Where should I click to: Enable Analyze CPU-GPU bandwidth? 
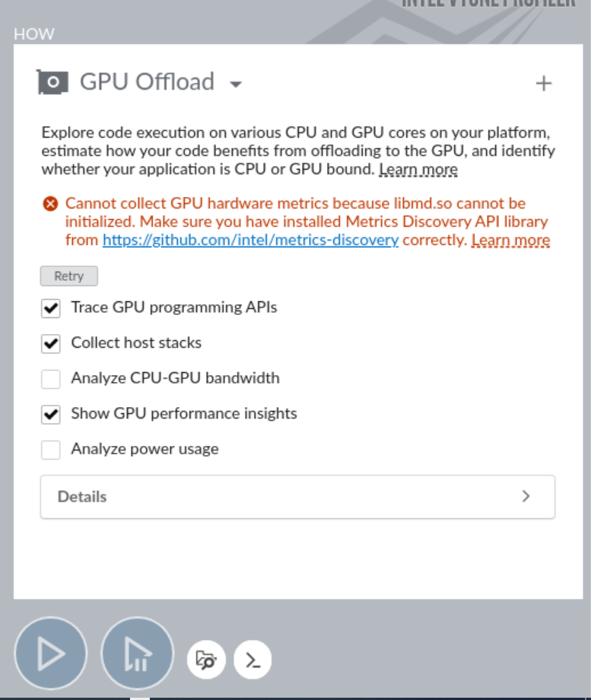[50, 378]
